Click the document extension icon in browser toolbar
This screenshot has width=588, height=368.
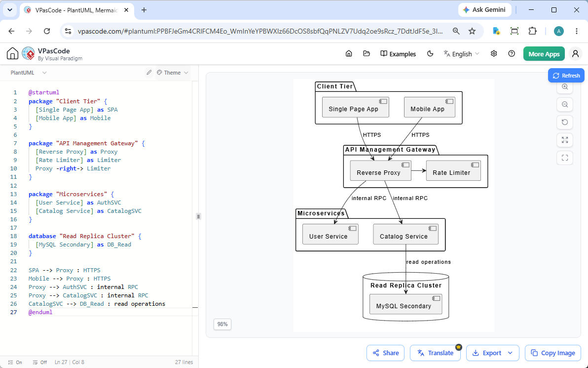coord(497,31)
